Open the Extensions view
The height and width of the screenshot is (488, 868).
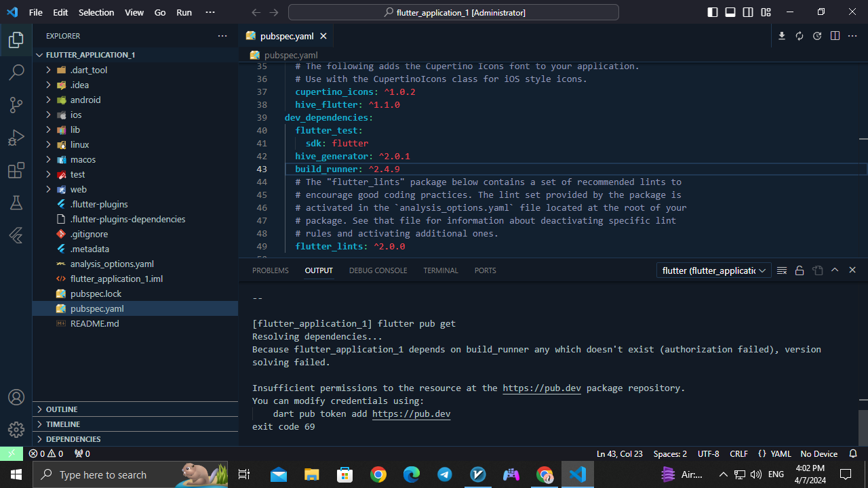pyautogui.click(x=16, y=170)
